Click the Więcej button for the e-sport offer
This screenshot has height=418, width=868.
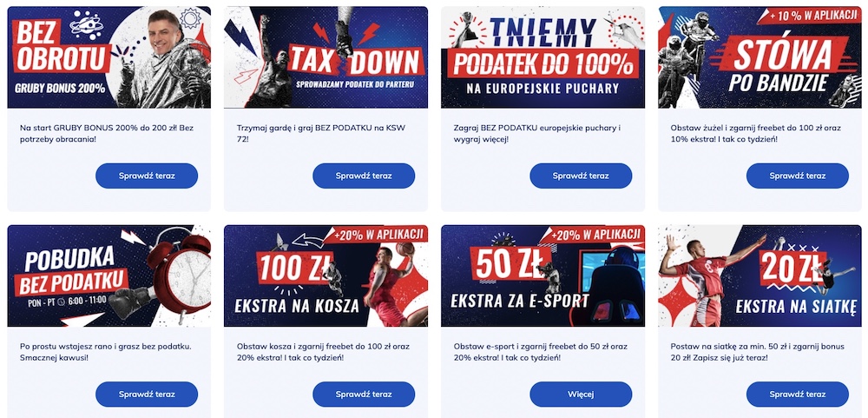(581, 395)
